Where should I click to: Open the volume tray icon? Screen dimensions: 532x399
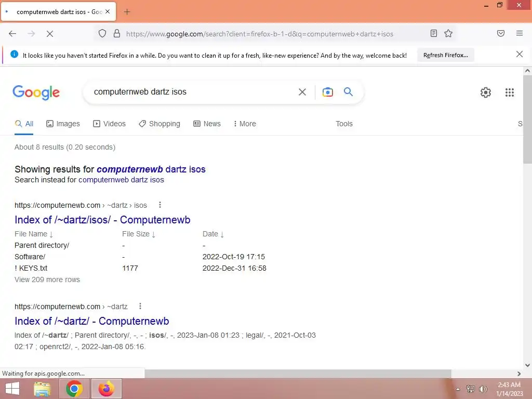pos(483,389)
